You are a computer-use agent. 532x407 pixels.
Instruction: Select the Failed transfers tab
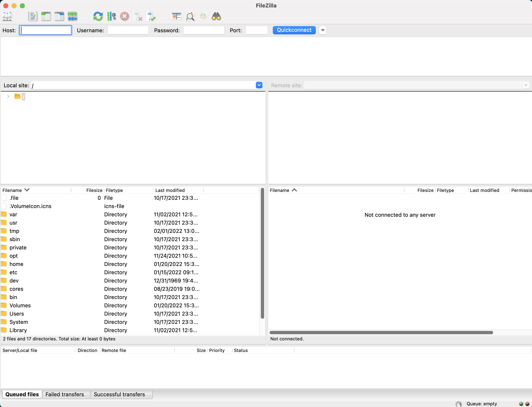tap(65, 394)
